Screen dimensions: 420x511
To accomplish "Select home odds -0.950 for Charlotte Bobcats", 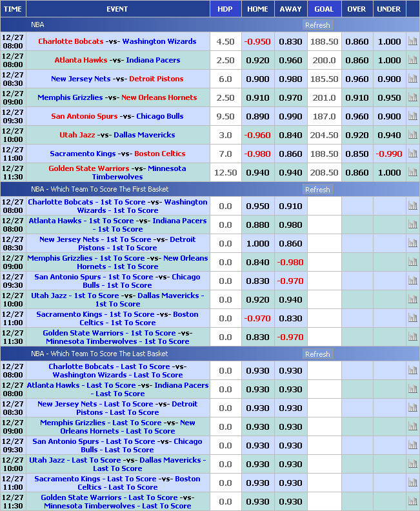I will (257, 41).
